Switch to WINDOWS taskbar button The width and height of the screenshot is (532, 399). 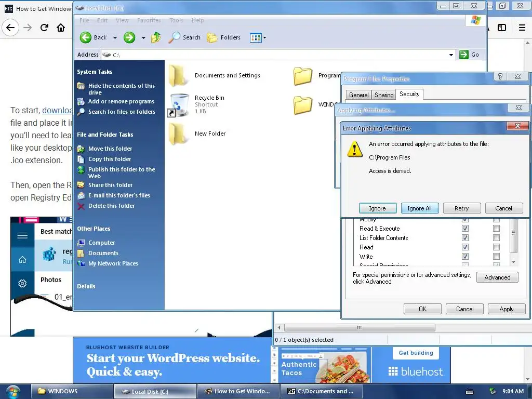72,391
